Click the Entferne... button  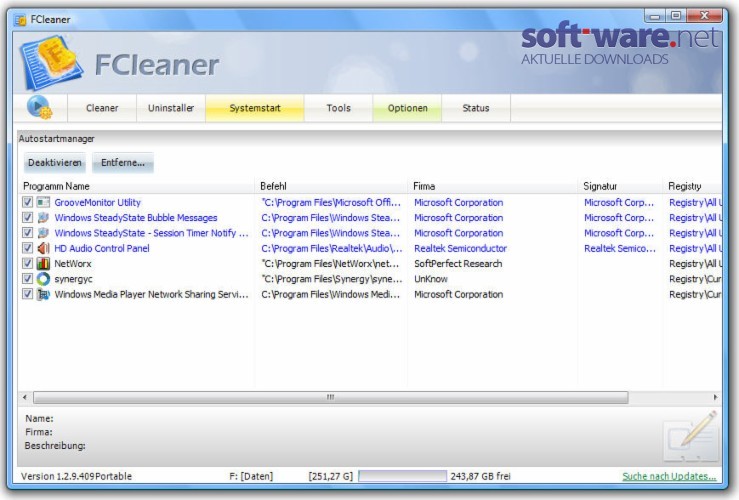[x=123, y=163]
